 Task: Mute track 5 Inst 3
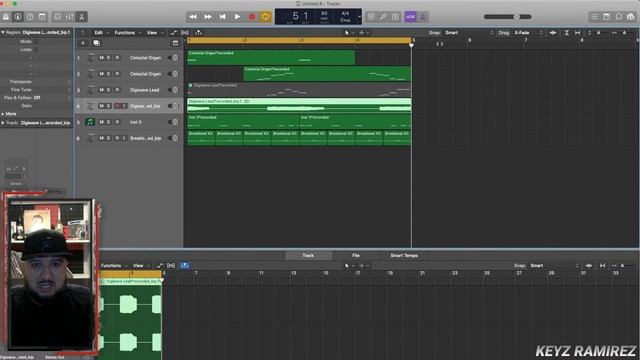[x=101, y=122]
